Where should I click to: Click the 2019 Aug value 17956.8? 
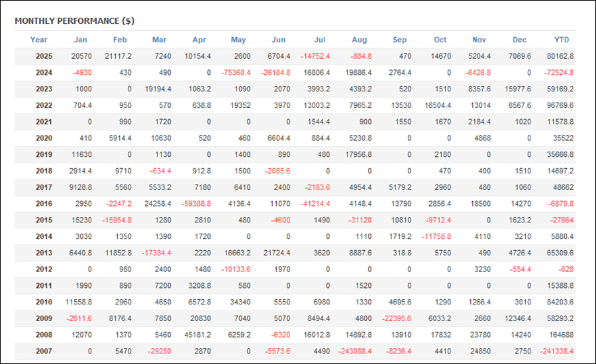(357, 154)
